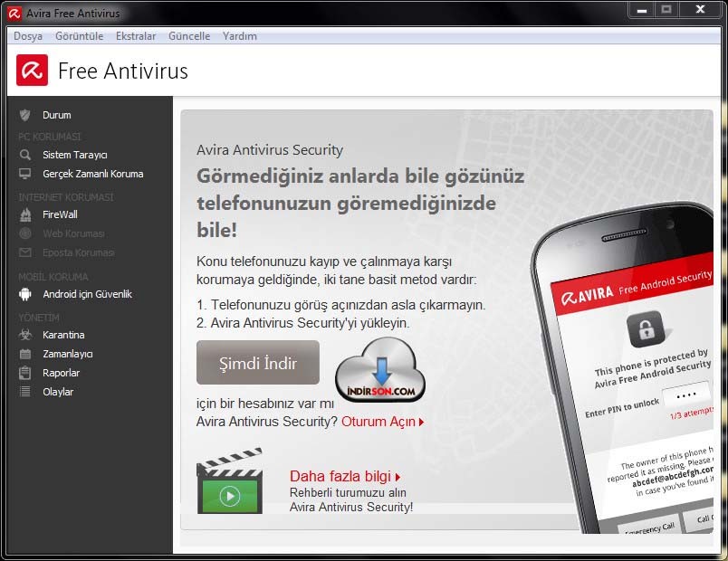Open the Olaylar section

58,392
